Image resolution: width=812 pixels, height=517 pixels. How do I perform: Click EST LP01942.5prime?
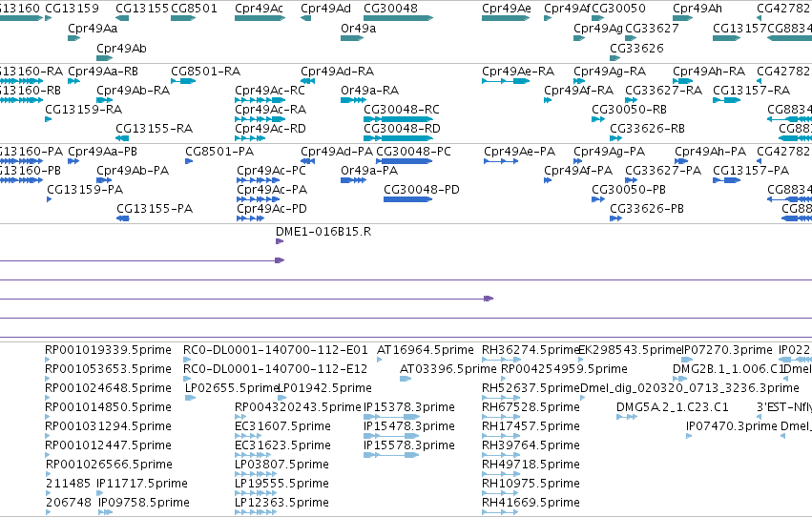[281, 398]
